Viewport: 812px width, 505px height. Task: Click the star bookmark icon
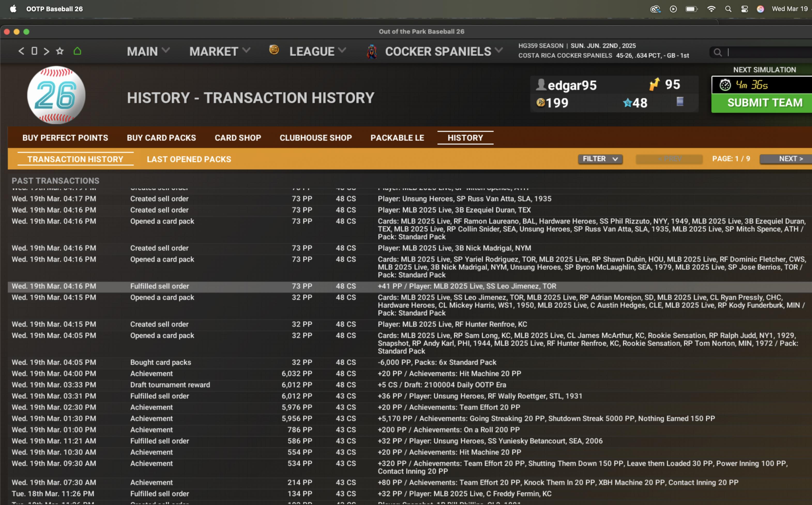60,51
